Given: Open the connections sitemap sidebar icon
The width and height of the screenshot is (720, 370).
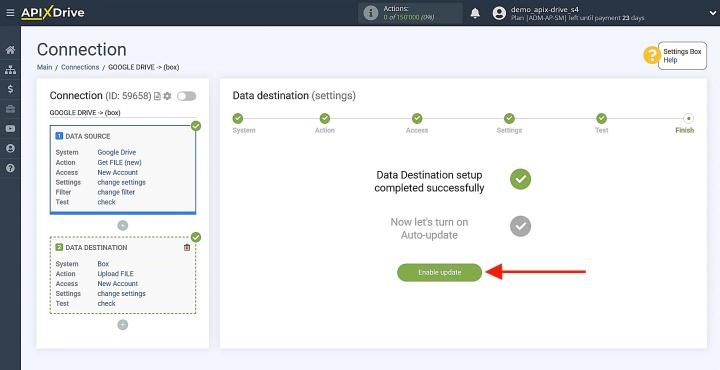Looking at the screenshot, I should pos(10,70).
